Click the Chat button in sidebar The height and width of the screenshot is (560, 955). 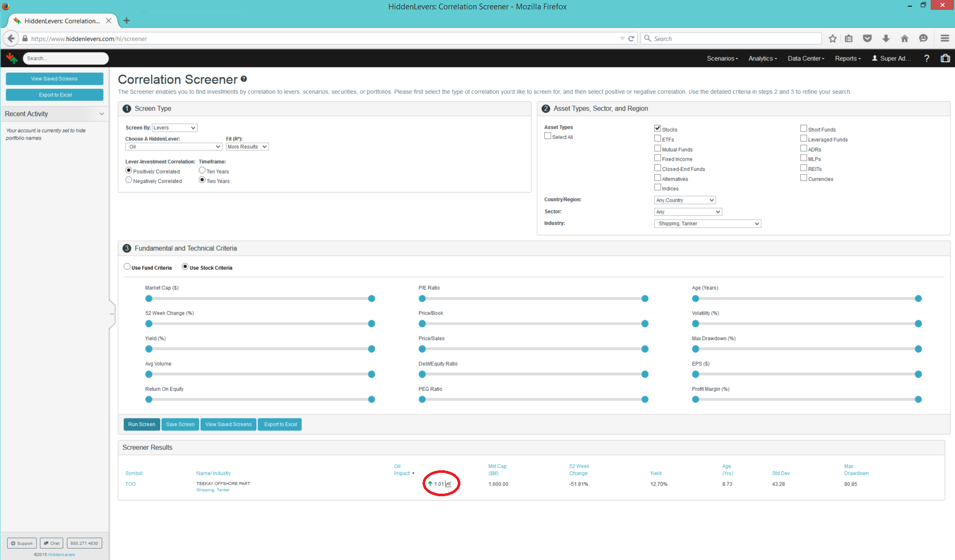click(x=51, y=543)
